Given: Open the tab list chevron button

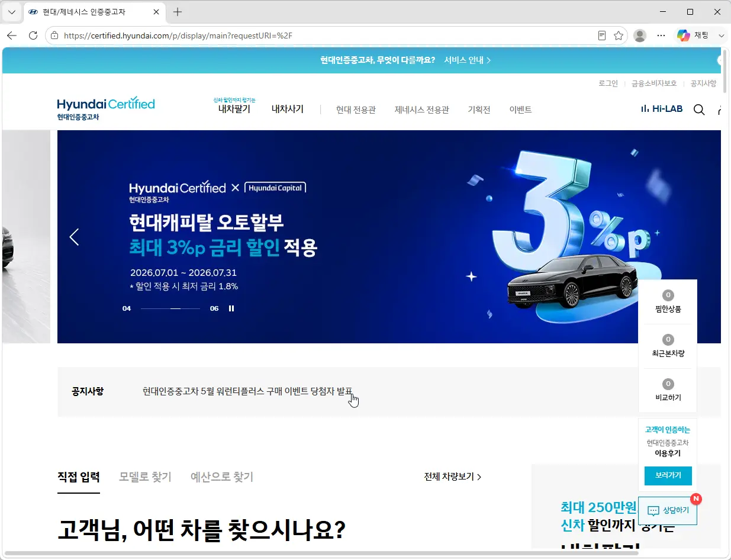Looking at the screenshot, I should tap(12, 12).
